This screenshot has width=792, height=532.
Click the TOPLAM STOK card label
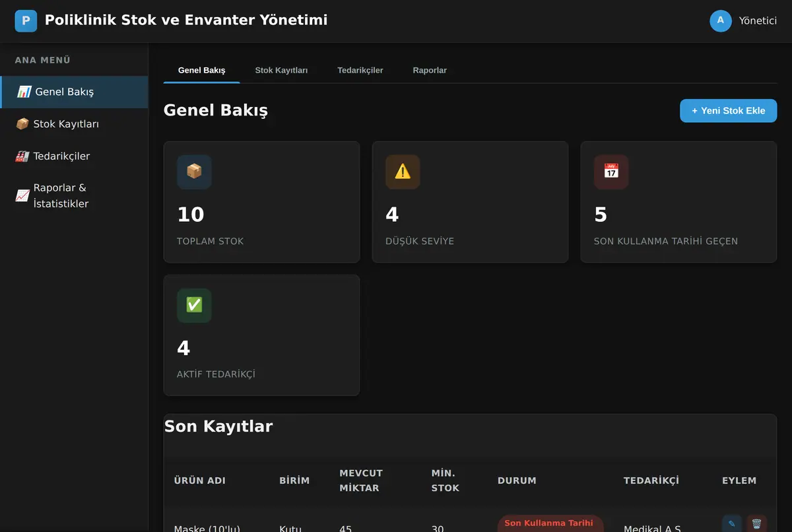pos(211,242)
